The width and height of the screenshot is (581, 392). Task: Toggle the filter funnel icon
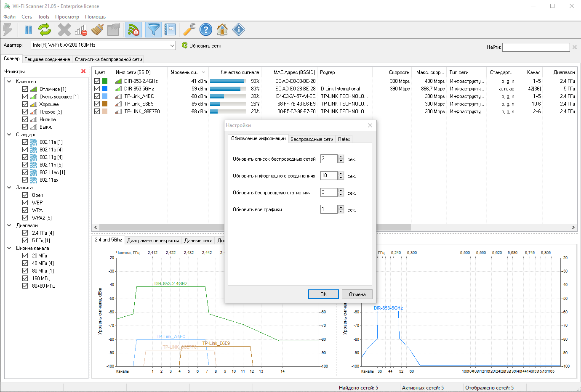click(x=154, y=30)
